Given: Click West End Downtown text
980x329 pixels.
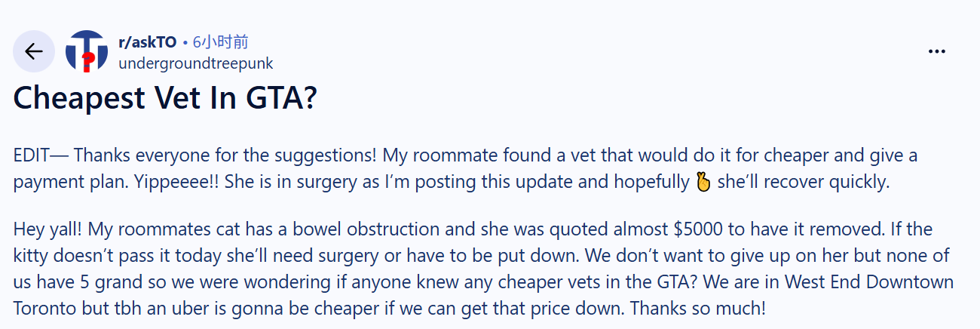Looking at the screenshot, I should 869,282.
